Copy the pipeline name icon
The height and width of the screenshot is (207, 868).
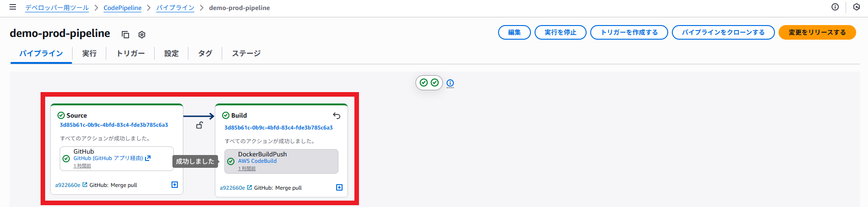point(125,35)
